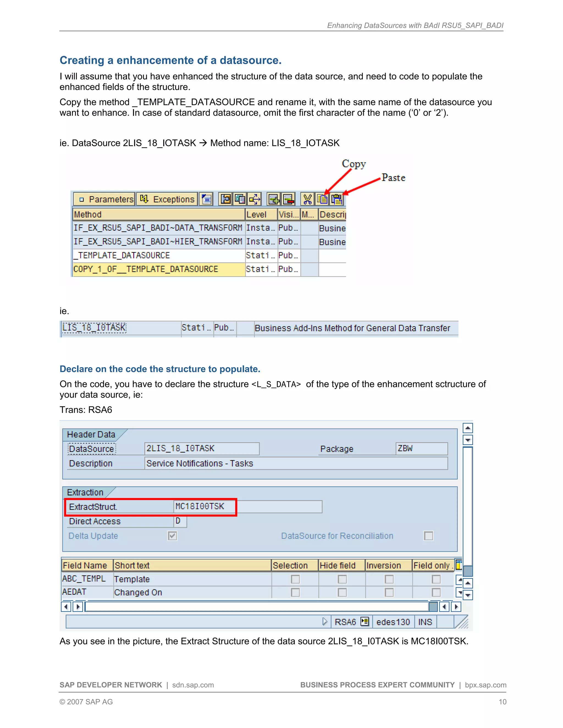Click the Selection column header
563x728 pixels.
295,565
